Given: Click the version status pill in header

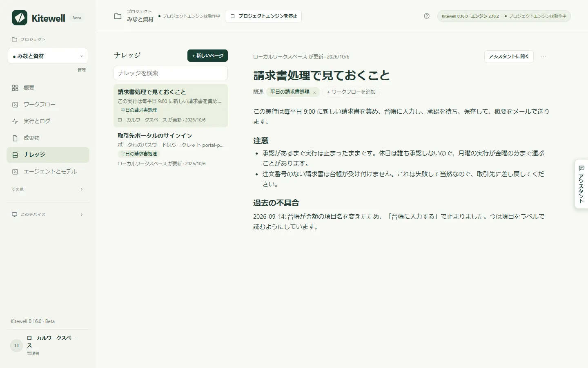Looking at the screenshot, I should coord(504,16).
